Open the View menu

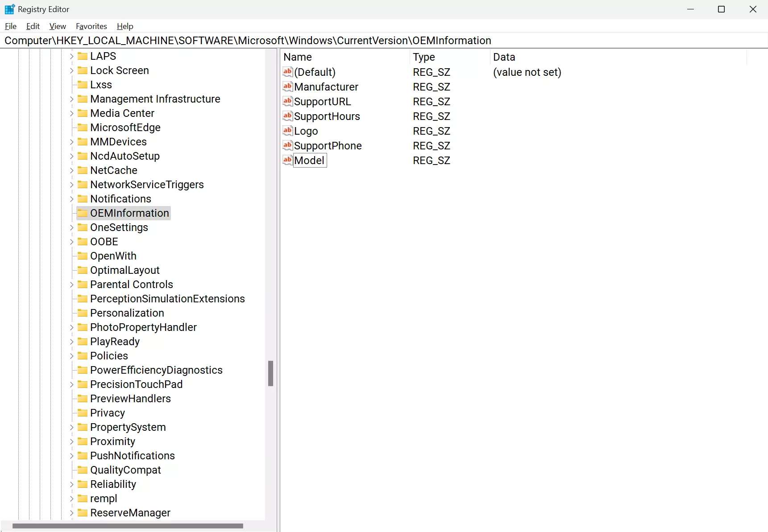click(x=58, y=26)
